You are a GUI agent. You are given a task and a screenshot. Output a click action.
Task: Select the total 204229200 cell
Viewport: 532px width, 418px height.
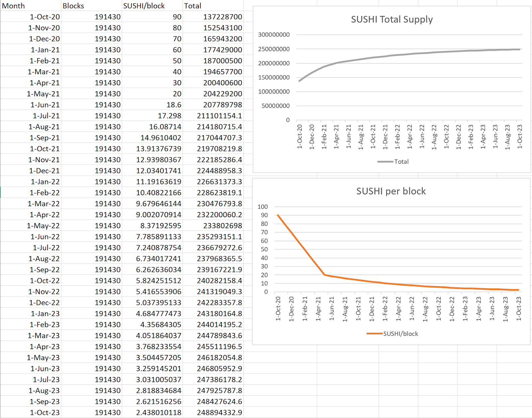point(213,94)
